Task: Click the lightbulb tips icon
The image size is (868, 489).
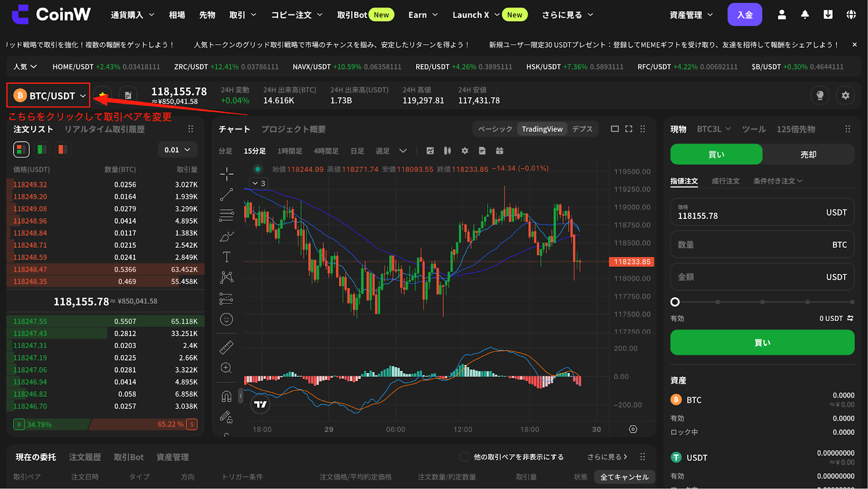Action: tap(820, 95)
